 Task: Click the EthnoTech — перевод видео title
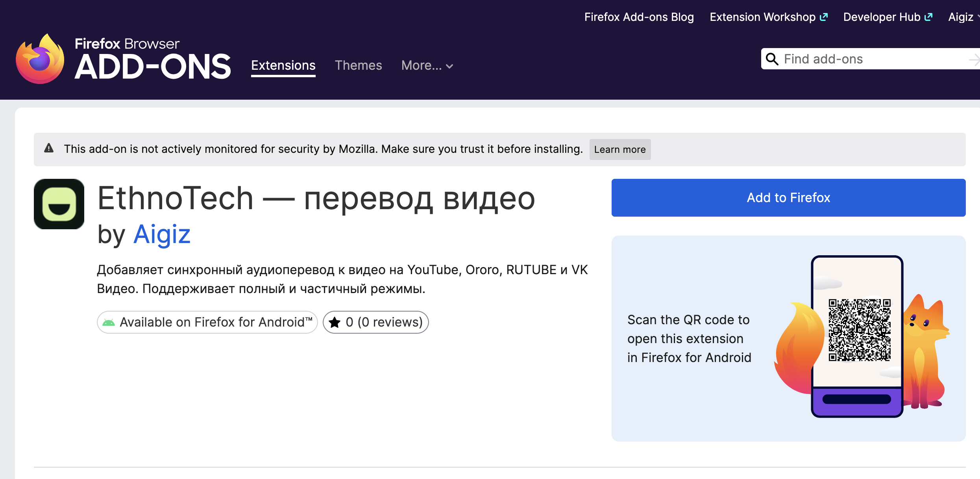tap(316, 199)
